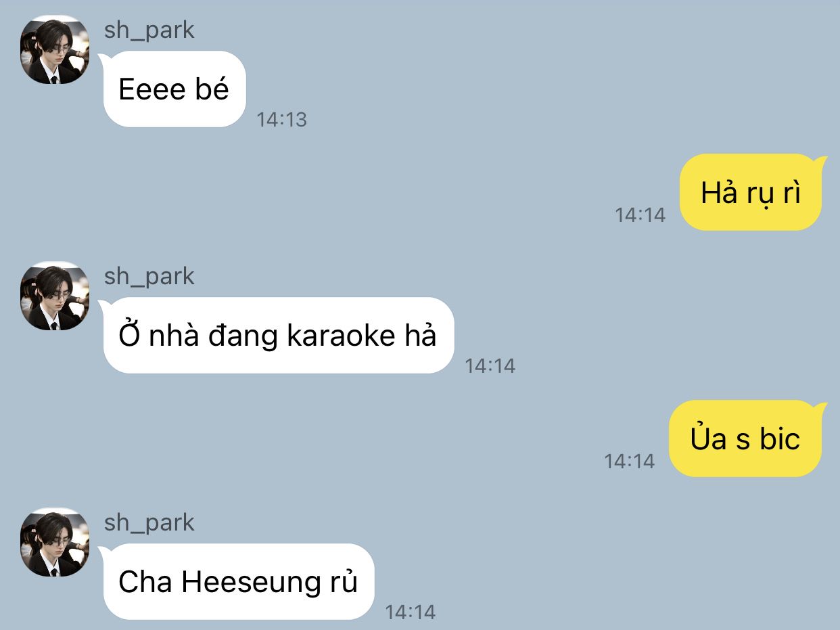Open sh_park's avatar beside 'Cha Heeseung rủ' message
Screen dimensions: 840x630
click(55, 543)
